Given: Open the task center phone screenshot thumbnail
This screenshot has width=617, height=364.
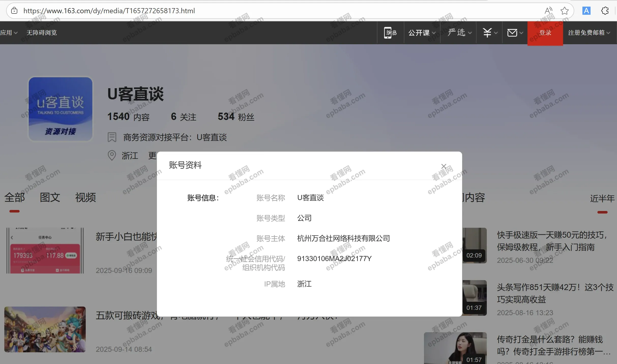Looking at the screenshot, I should click(x=45, y=251).
